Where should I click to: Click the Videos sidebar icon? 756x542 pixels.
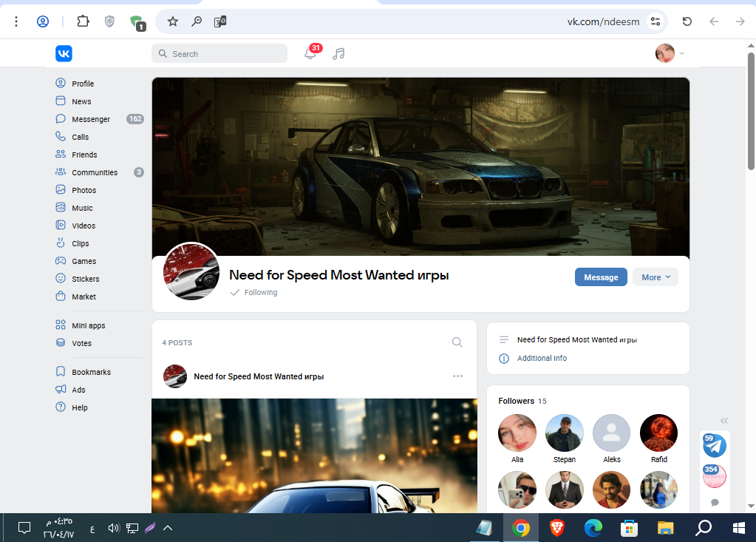pos(61,226)
